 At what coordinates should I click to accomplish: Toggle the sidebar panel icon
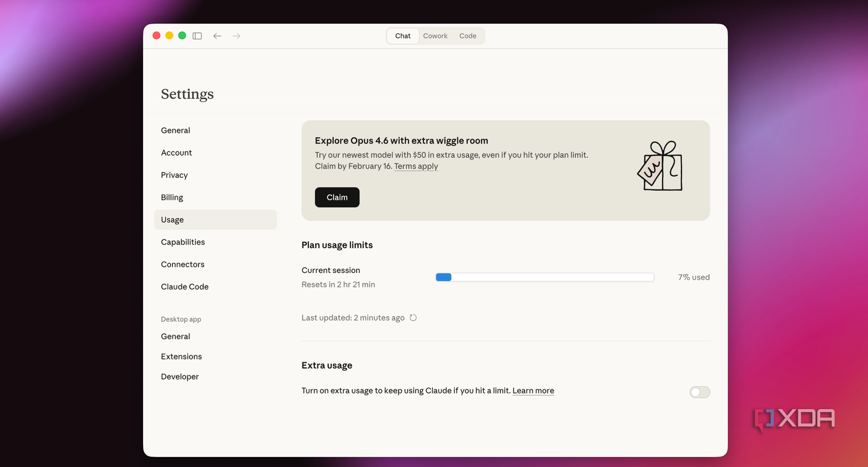coord(197,36)
